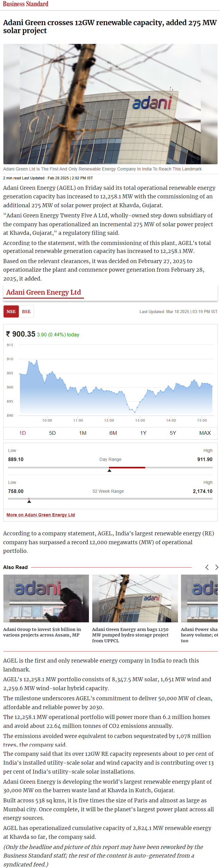Select the 5D chart range tab
This screenshot has width=220, height=868.
coord(52,433)
